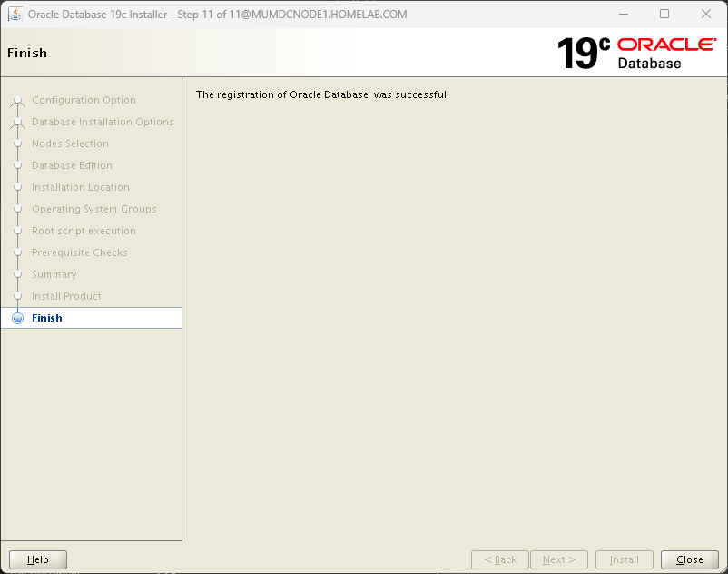
Task: Select the Install Product step
Action: point(66,297)
